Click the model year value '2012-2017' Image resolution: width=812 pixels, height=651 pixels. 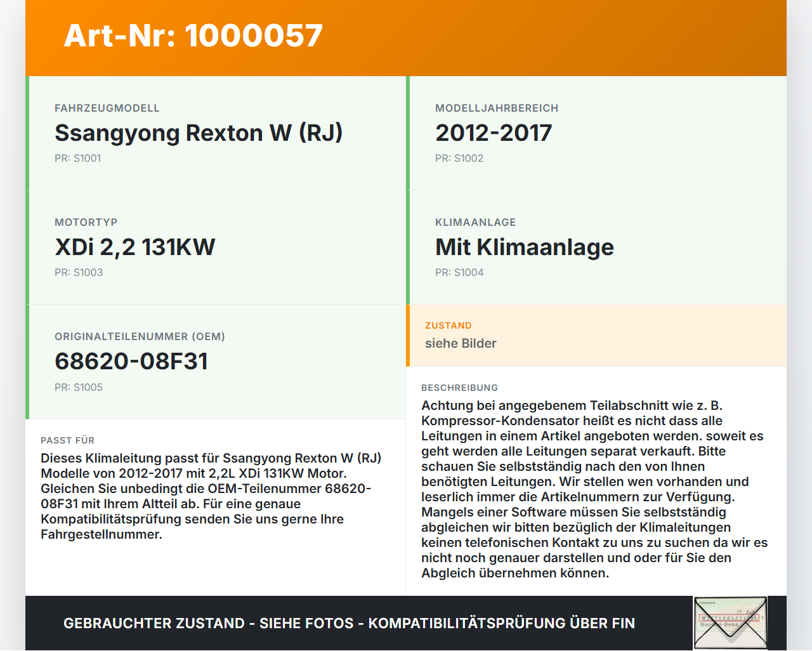(x=494, y=133)
